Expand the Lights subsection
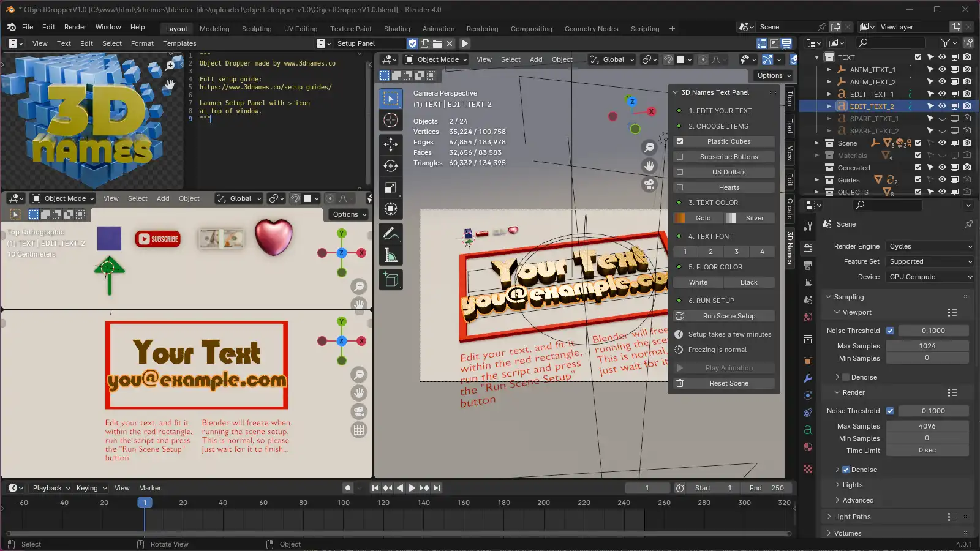Screen dimensions: 980x551 (851, 485)
